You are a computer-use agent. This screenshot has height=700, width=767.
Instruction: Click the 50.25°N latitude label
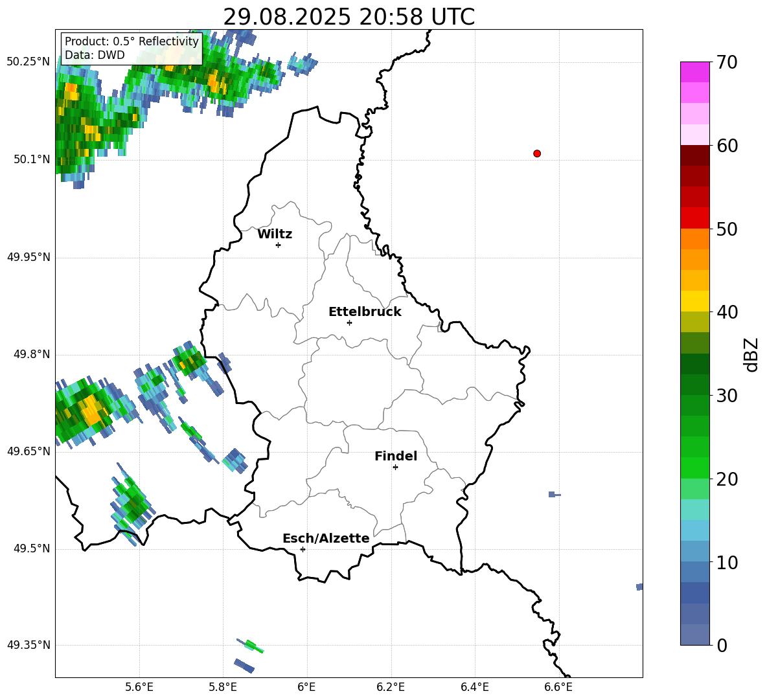[29, 62]
